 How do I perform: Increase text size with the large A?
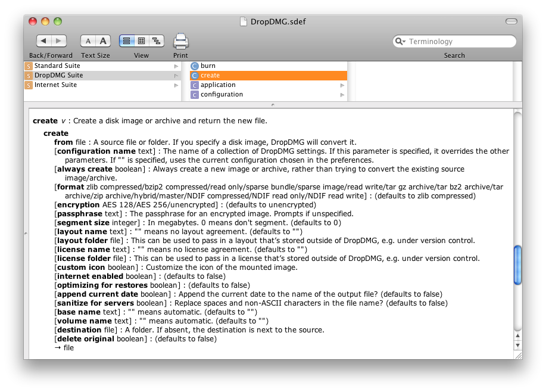(103, 41)
